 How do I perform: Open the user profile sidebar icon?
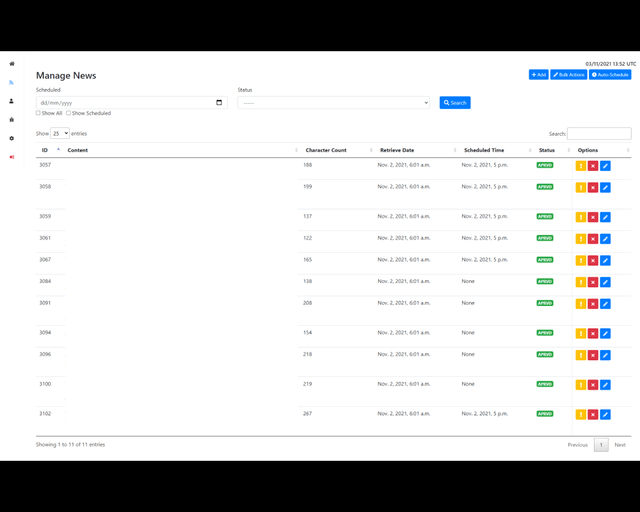[12, 101]
